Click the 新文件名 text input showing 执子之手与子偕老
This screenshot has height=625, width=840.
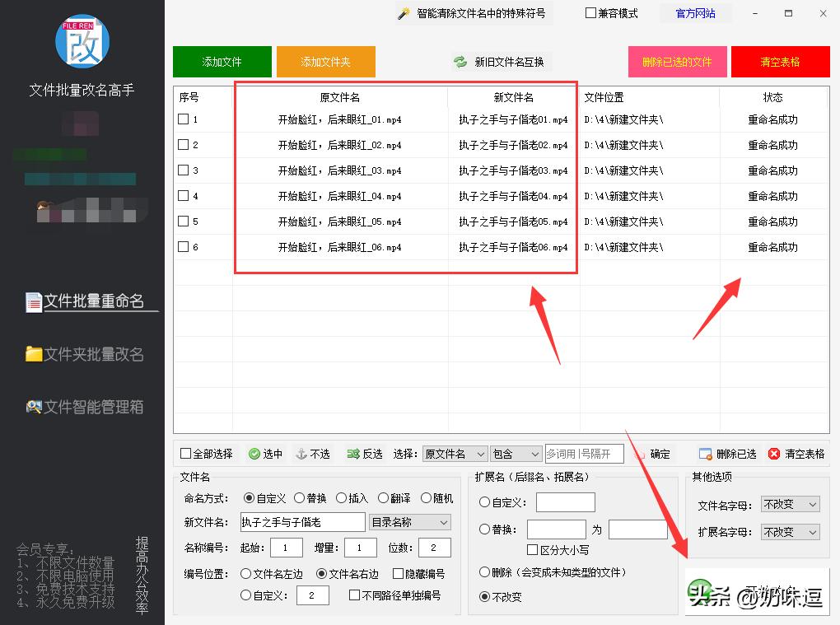pos(303,521)
